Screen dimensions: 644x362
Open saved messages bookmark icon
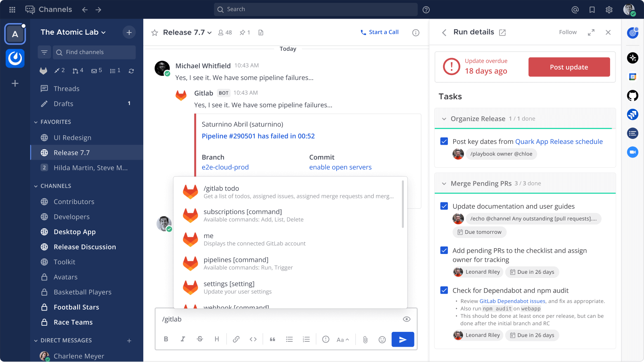[x=592, y=9]
